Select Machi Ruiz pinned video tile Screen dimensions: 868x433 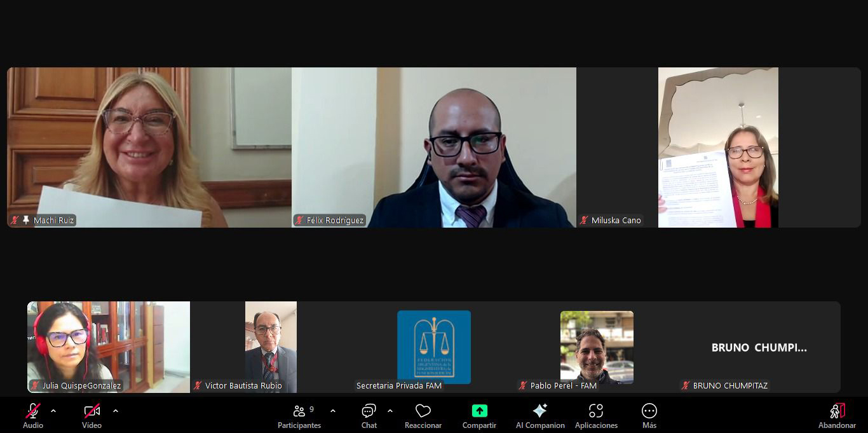click(x=149, y=148)
